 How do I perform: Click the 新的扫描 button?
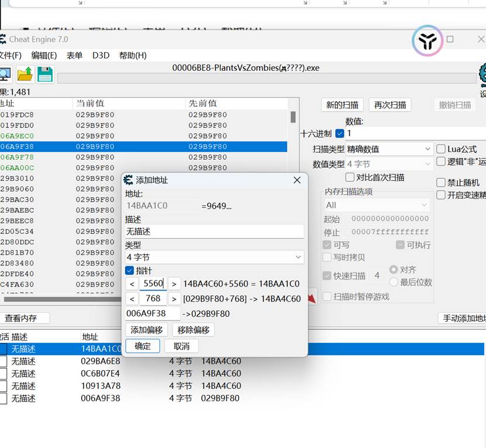pos(342,105)
